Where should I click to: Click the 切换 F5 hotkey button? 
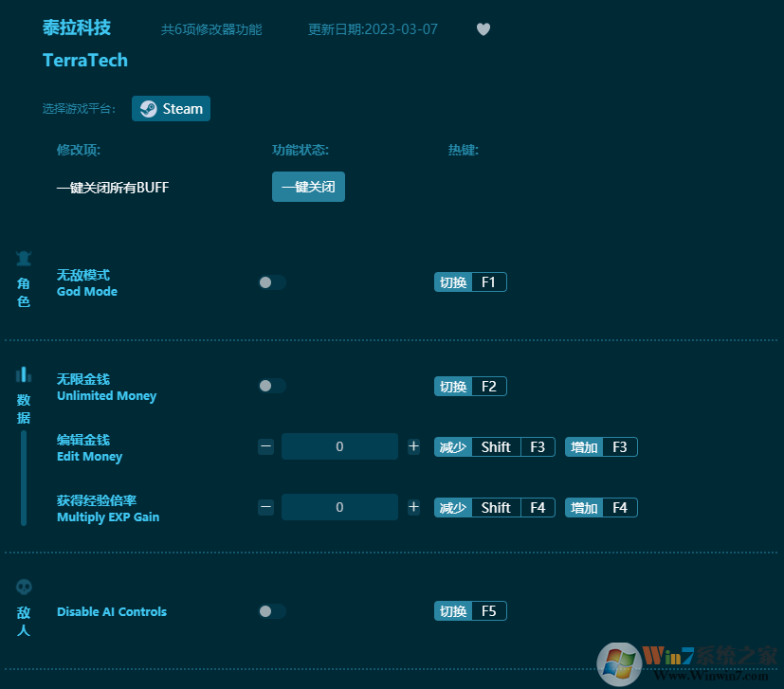pyautogui.click(x=470, y=611)
